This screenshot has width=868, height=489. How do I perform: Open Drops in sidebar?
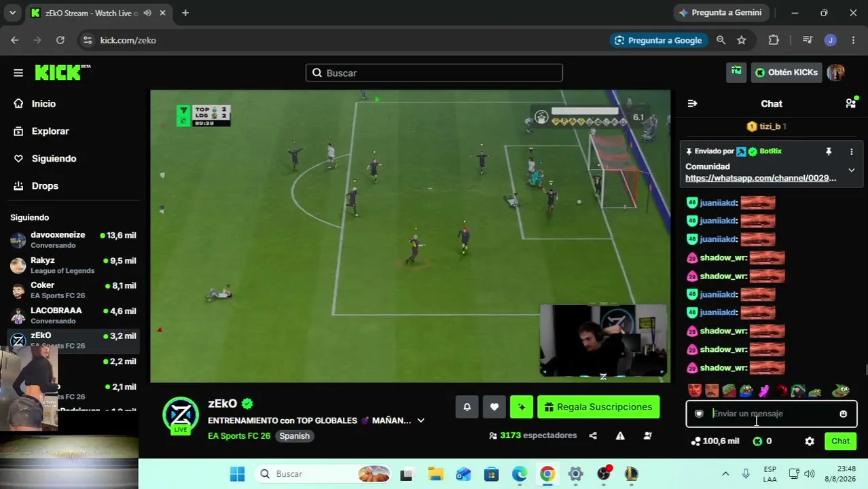tap(45, 186)
